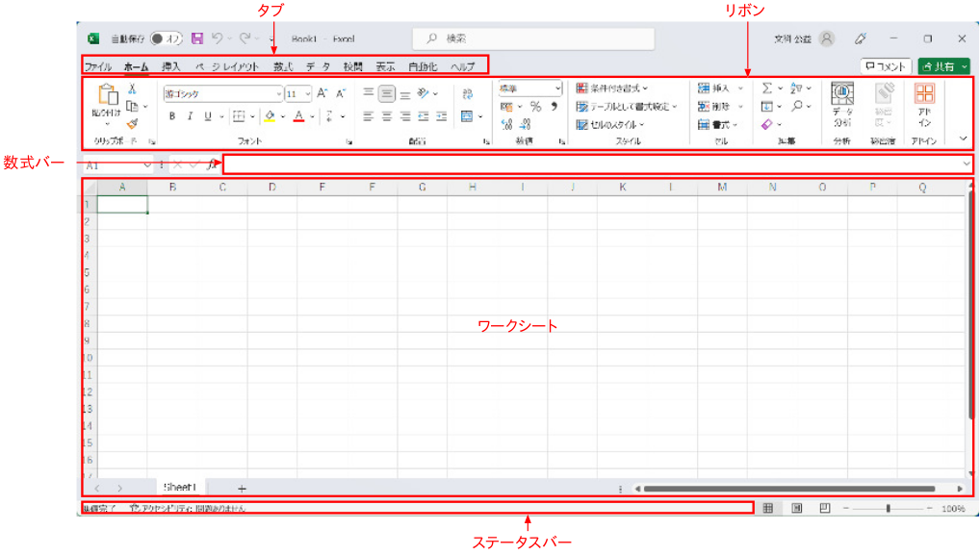980x555 pixels.
Task: Click the コメント button
Action: 886,66
